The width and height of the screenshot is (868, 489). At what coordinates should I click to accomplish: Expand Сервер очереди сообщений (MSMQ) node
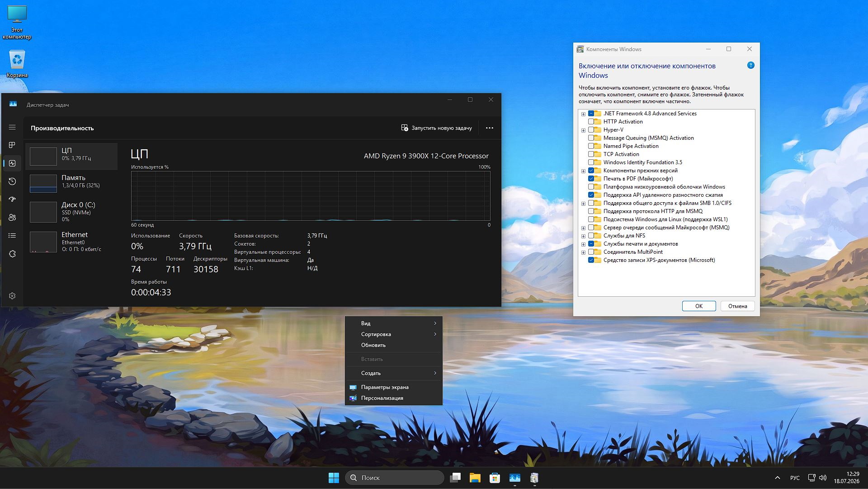click(x=583, y=228)
